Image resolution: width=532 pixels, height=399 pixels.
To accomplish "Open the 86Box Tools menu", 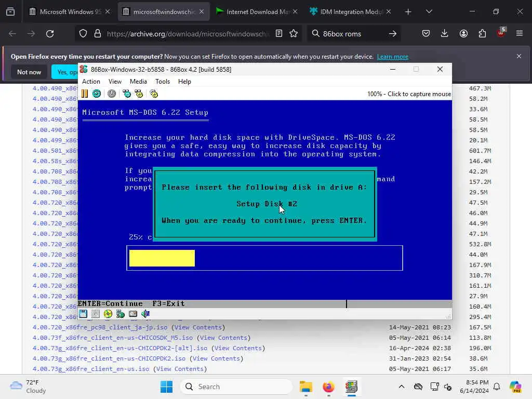I will pos(163,82).
